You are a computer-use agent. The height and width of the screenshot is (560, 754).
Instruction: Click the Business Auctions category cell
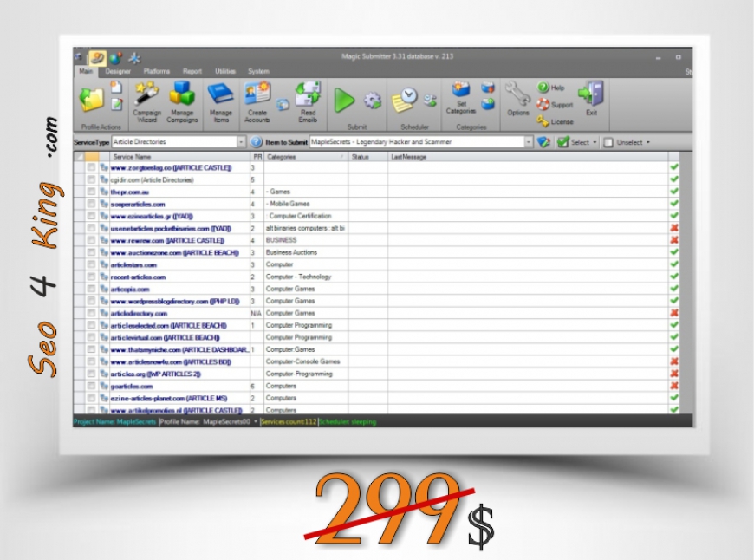coord(306,252)
